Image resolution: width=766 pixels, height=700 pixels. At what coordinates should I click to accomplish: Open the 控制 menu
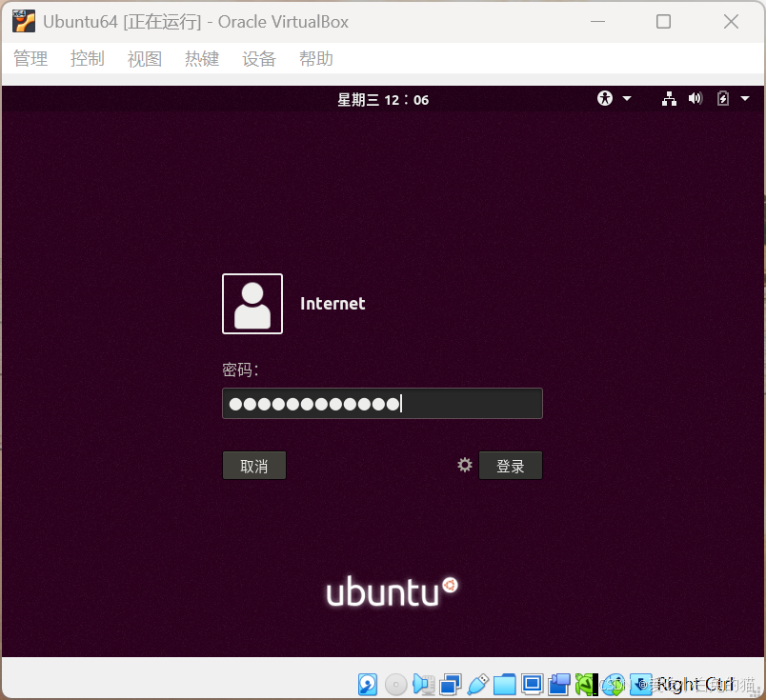(88, 59)
